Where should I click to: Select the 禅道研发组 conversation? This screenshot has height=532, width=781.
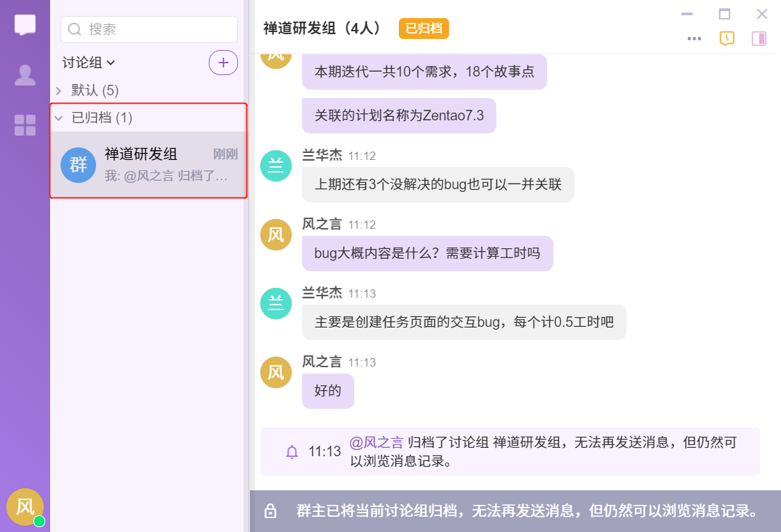pos(148,165)
